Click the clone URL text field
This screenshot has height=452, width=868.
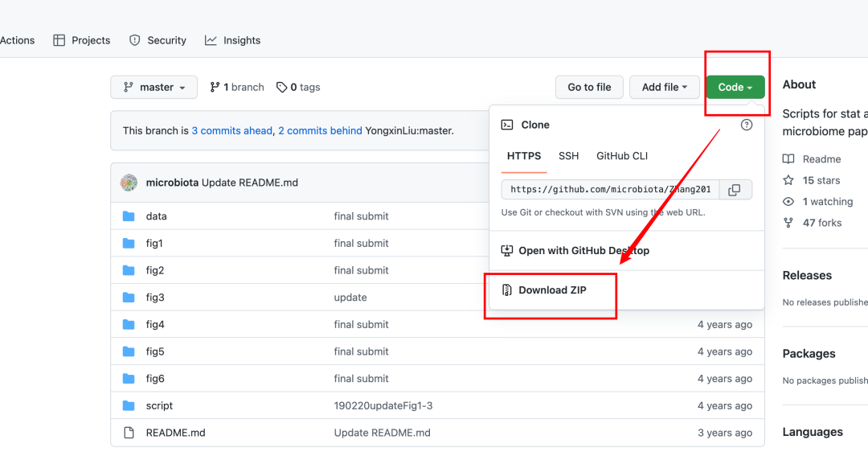pos(611,190)
